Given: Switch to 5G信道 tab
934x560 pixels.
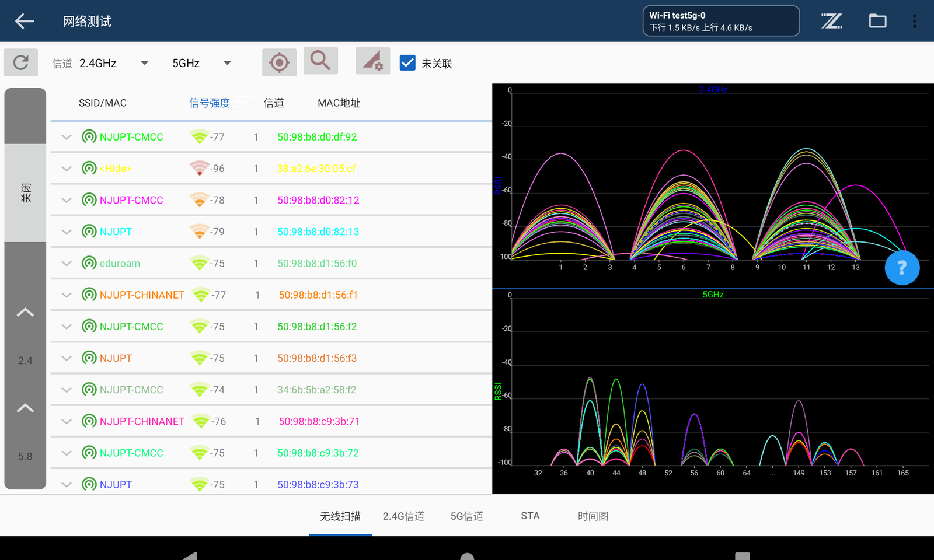Looking at the screenshot, I should pyautogui.click(x=467, y=516).
